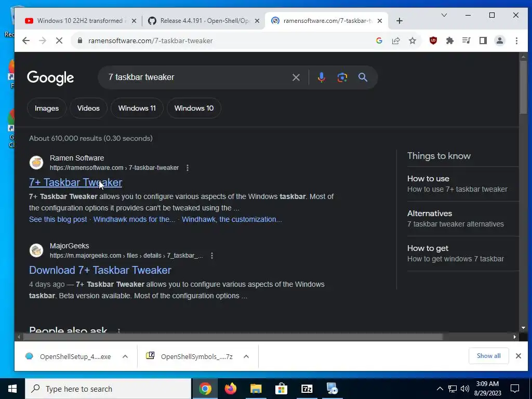
Task: Open the share page icon in address bar
Action: tap(395, 41)
